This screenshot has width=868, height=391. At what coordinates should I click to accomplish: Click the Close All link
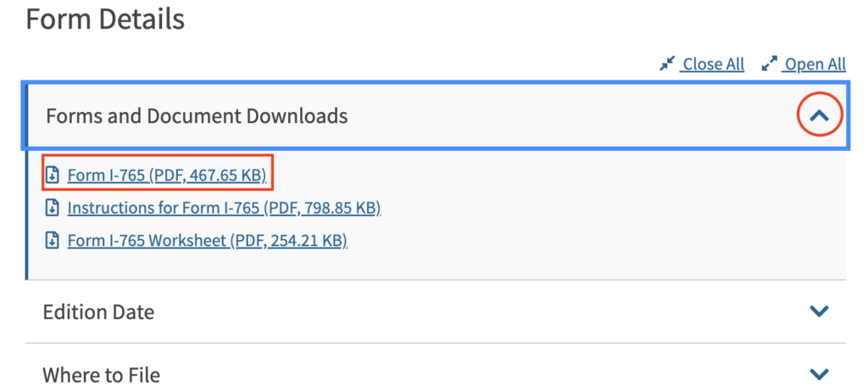pos(713,64)
